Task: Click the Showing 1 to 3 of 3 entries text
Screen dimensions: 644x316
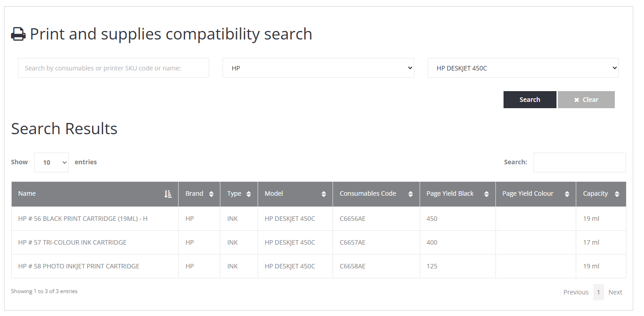Action: 44,291
